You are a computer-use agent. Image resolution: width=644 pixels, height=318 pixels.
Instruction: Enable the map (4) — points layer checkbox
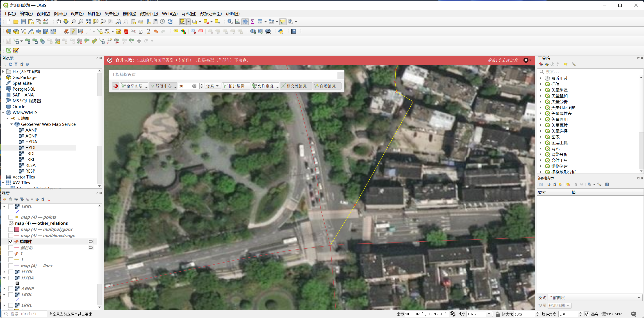[x=11, y=217]
